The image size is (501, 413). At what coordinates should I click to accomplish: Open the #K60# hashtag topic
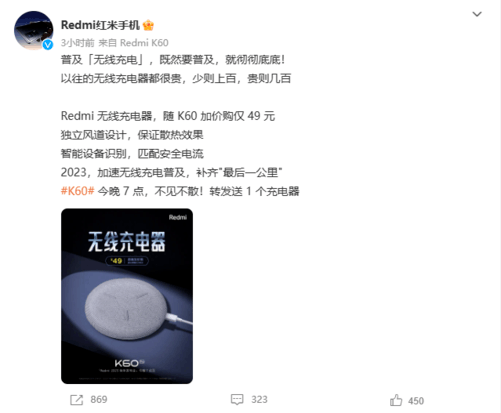[77, 191]
